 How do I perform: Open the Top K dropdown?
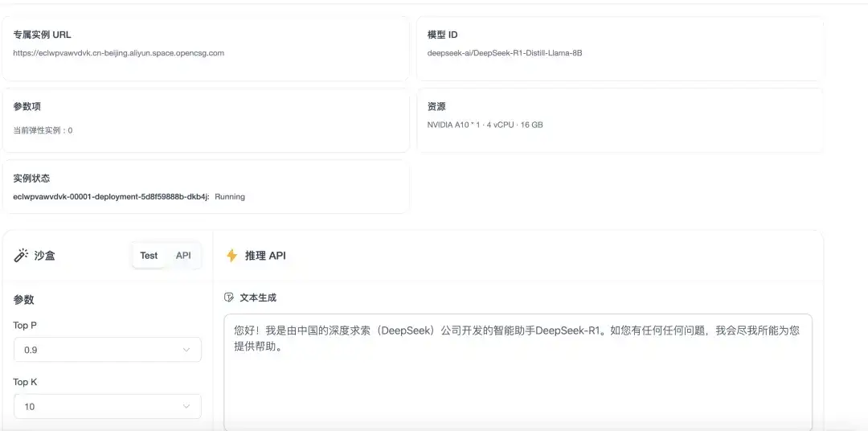pyautogui.click(x=108, y=407)
